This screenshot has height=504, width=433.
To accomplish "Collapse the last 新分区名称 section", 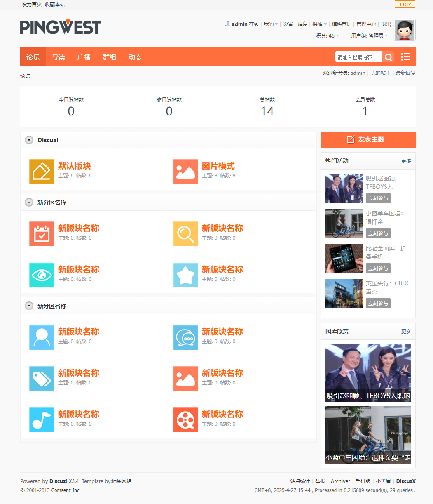I will (29, 306).
